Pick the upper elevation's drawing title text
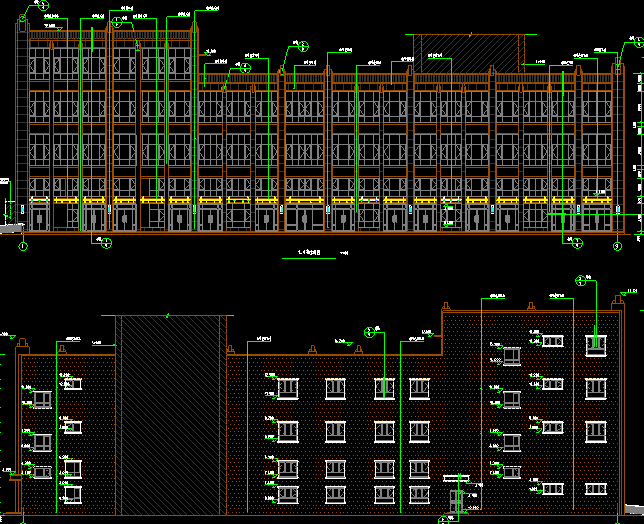Screen dimensions: 644x524 click(x=309, y=253)
